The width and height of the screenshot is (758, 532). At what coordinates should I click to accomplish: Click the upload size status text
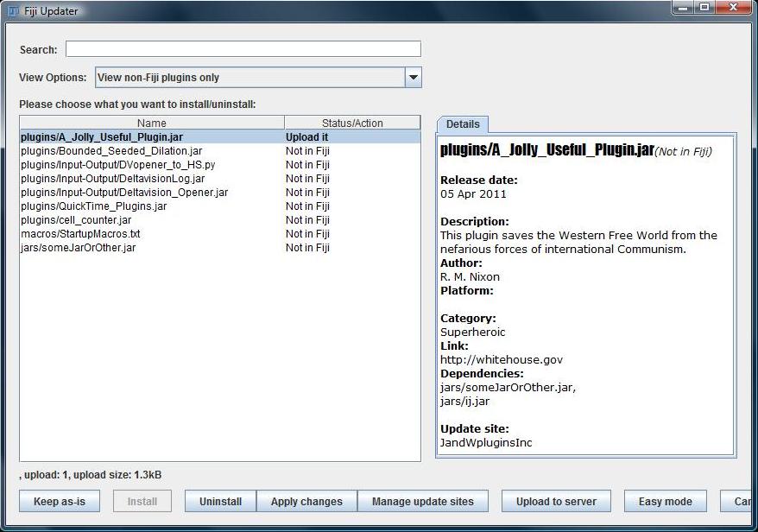90,475
